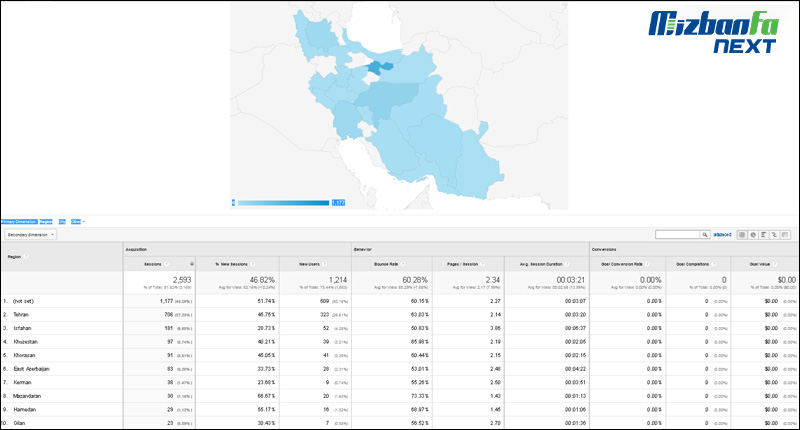Click the map's sessions color scale bar
Screen dimensions: 800x430
pyautogui.click(x=283, y=202)
